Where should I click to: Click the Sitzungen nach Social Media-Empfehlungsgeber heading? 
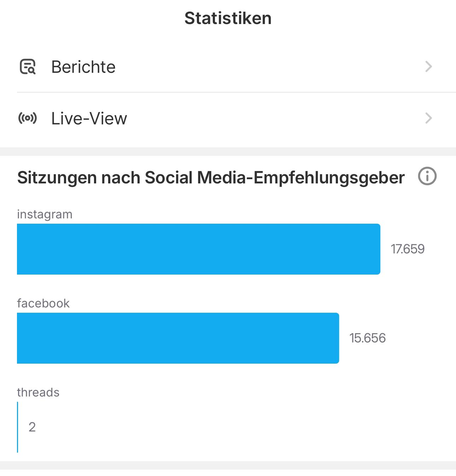pyautogui.click(x=211, y=177)
